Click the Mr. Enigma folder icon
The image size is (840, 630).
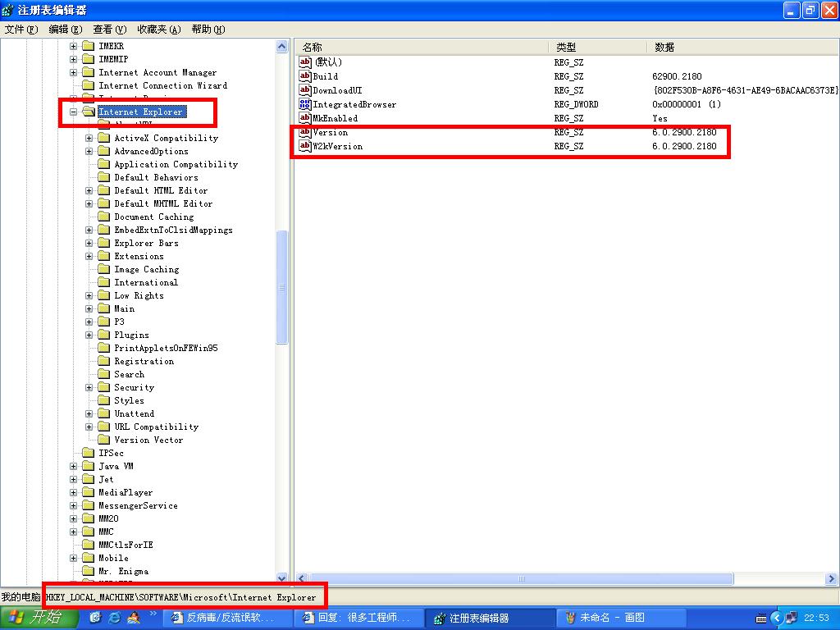pos(89,571)
